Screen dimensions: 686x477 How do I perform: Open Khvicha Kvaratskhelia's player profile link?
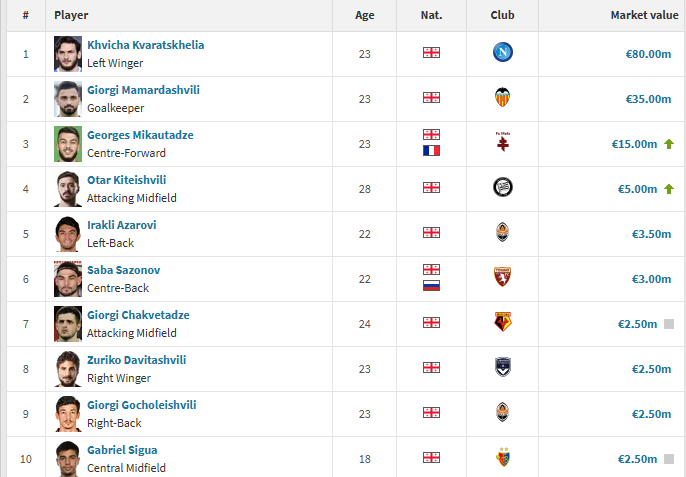click(145, 46)
